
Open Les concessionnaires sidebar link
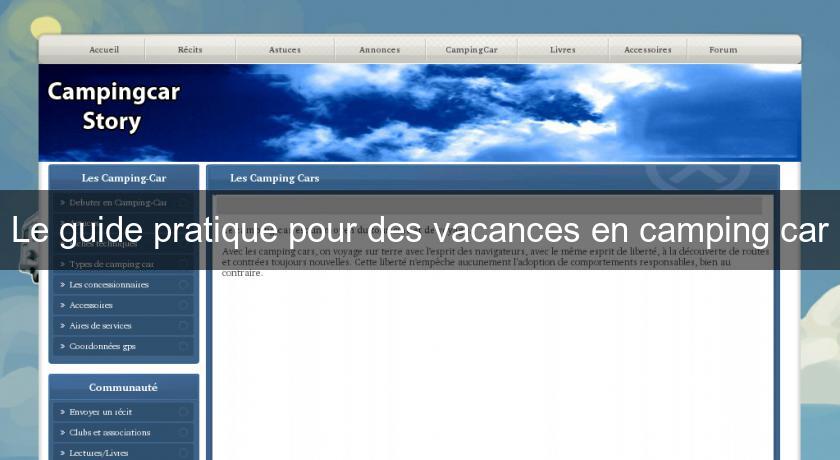(x=109, y=284)
